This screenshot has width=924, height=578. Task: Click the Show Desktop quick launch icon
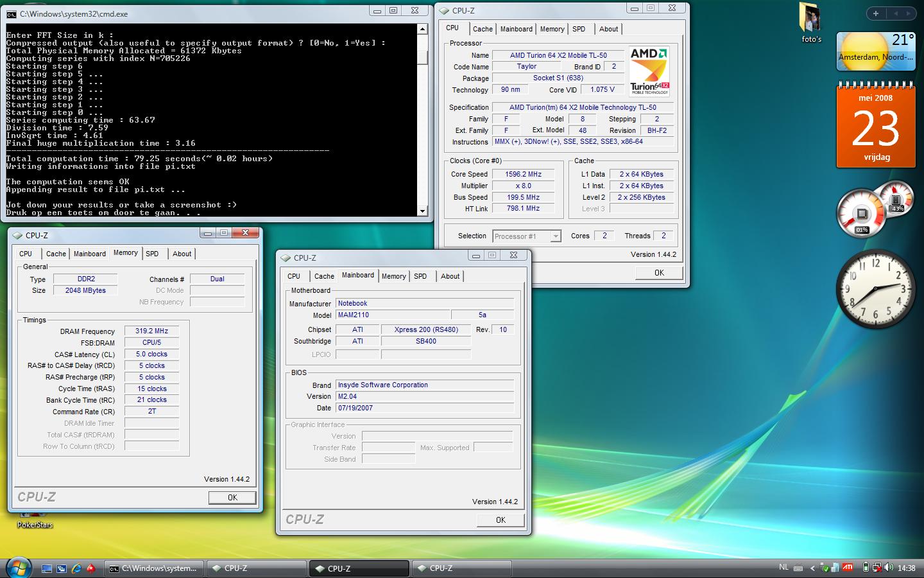click(47, 568)
